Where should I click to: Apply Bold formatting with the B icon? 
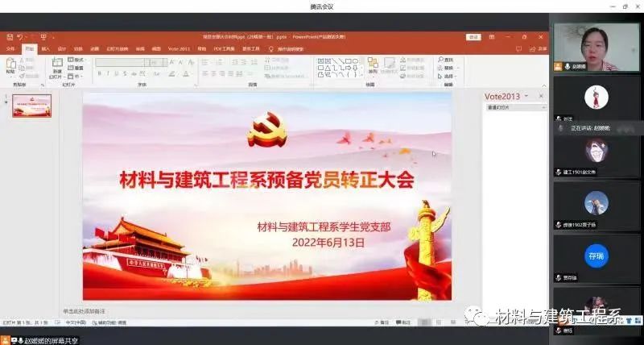[99, 74]
